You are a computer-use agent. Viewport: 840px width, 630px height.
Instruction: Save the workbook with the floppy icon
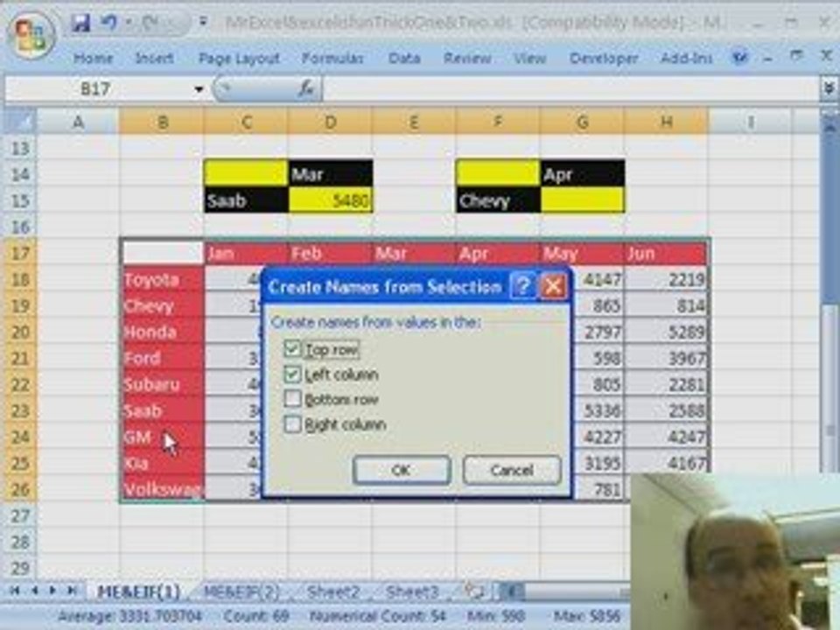(80, 23)
